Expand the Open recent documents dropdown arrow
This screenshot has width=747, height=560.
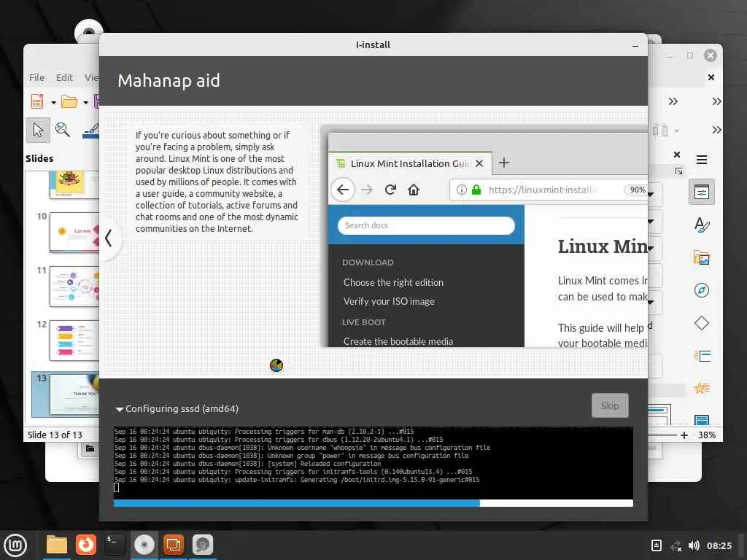pos(86,102)
